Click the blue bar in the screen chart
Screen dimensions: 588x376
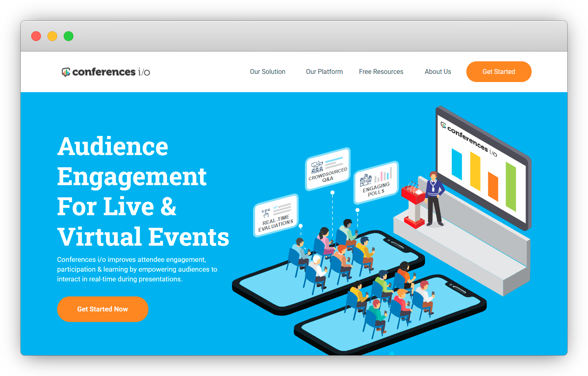457,164
